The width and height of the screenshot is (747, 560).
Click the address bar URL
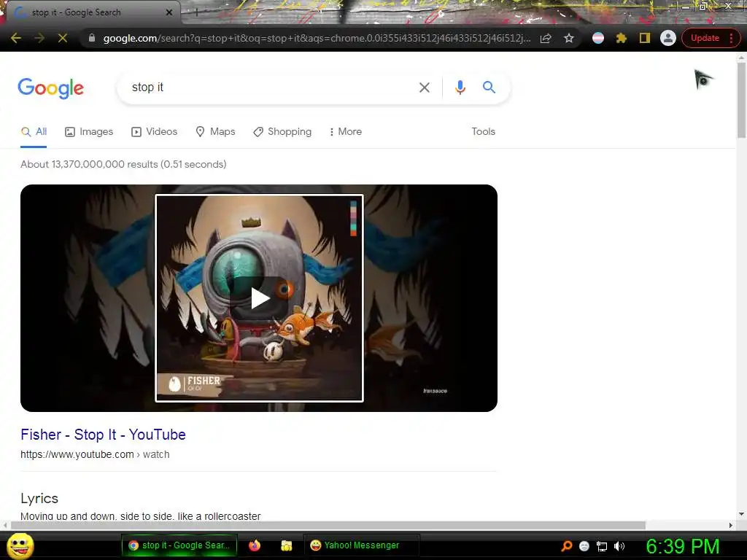[x=317, y=38]
